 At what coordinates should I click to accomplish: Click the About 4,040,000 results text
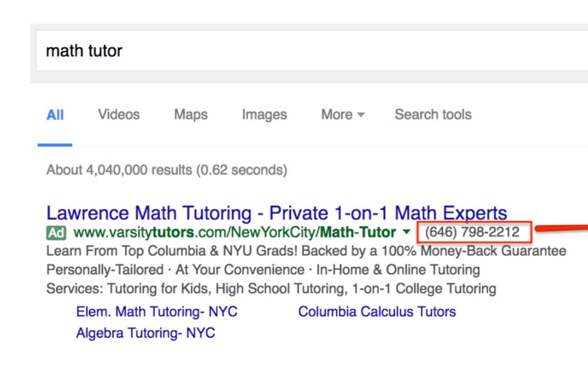[x=166, y=170]
